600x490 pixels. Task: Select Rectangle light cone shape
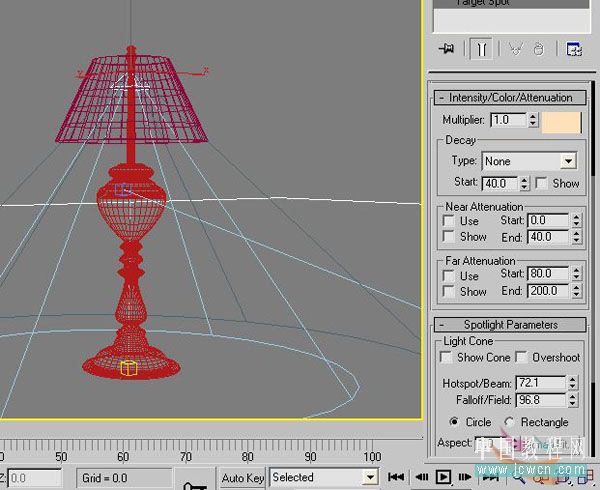tap(509, 422)
